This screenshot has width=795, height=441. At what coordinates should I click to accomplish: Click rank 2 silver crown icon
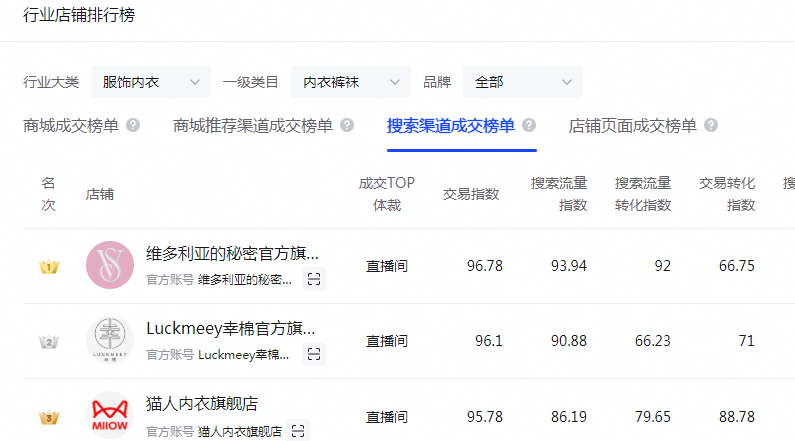(49, 342)
